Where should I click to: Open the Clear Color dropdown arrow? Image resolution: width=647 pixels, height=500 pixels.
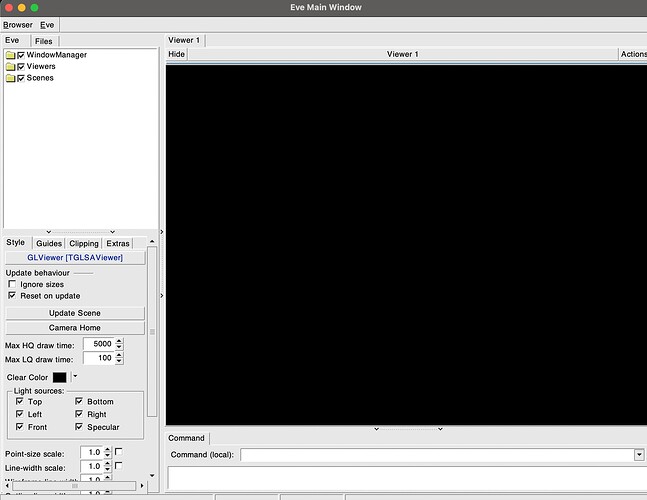pos(75,376)
